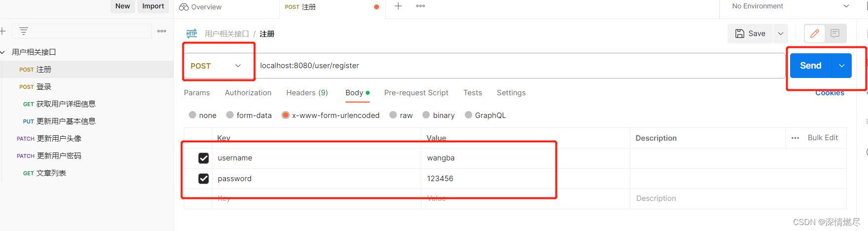Switch to the Settings tab
868x231 pixels.
pos(511,93)
